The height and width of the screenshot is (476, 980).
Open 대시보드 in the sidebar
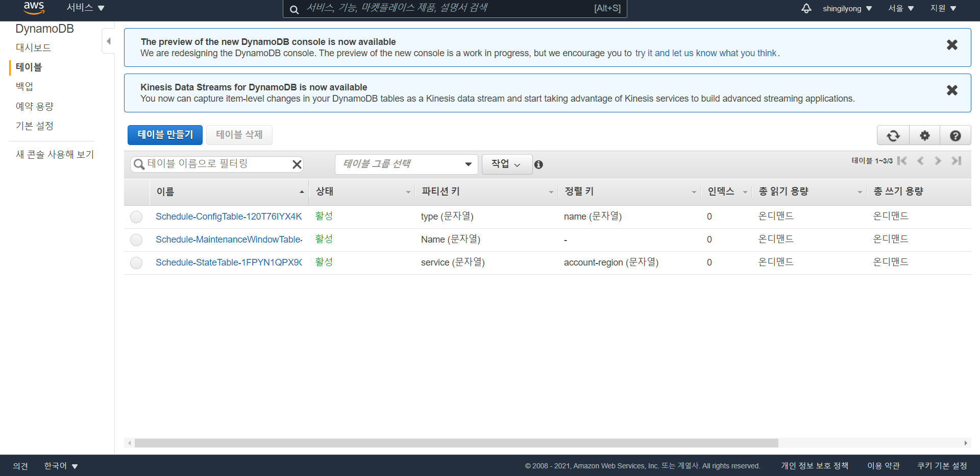pos(33,47)
